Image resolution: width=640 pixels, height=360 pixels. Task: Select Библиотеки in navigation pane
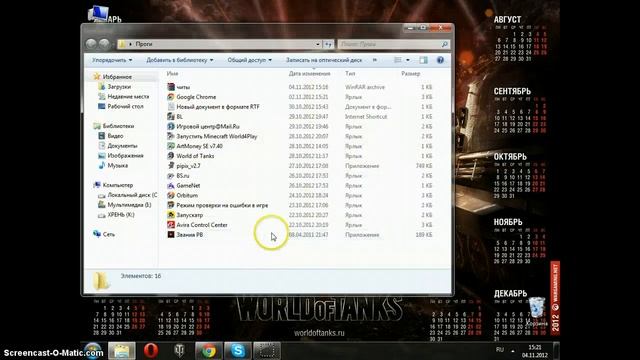pos(118,126)
